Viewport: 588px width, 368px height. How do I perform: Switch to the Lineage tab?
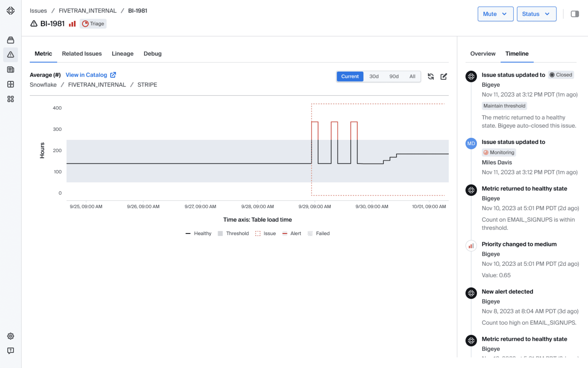[x=122, y=54]
